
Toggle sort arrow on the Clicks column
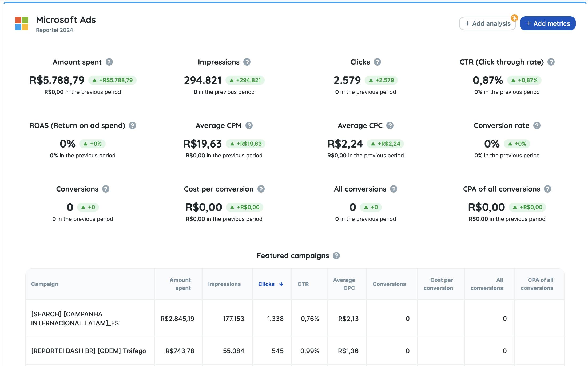281,284
